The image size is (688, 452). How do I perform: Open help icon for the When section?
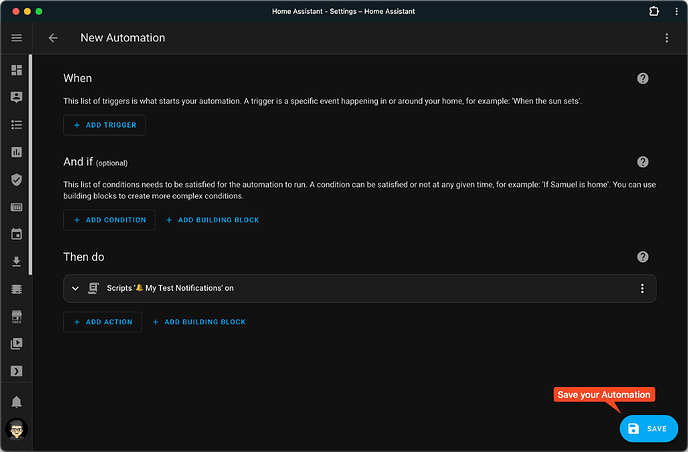point(643,78)
